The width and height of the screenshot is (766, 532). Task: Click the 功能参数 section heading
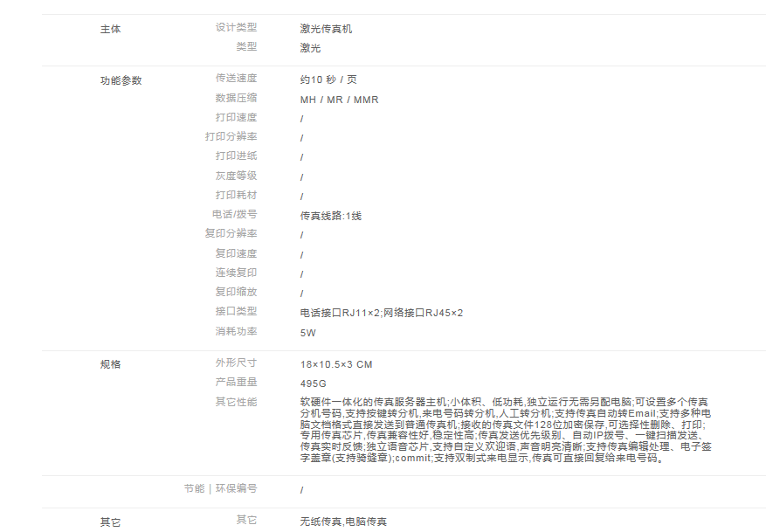[121, 80]
